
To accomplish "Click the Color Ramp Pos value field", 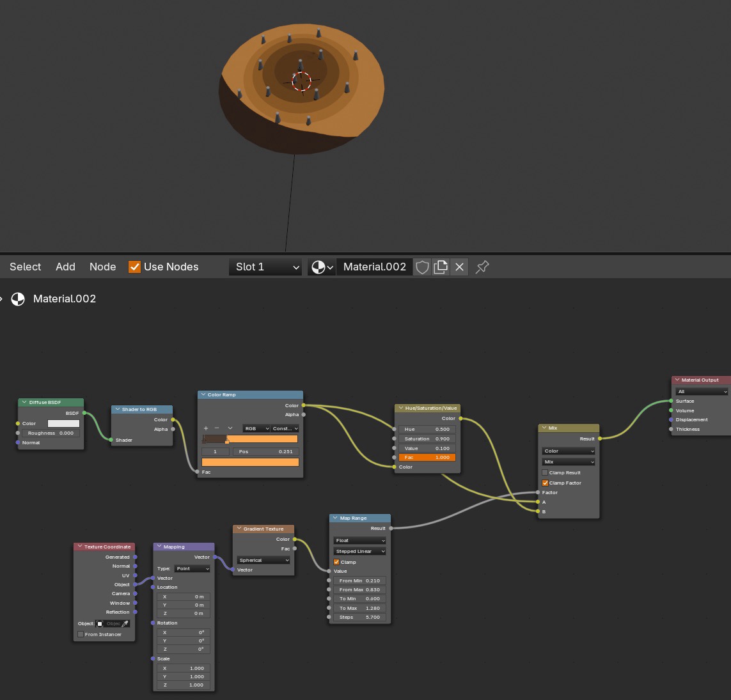I will click(266, 451).
